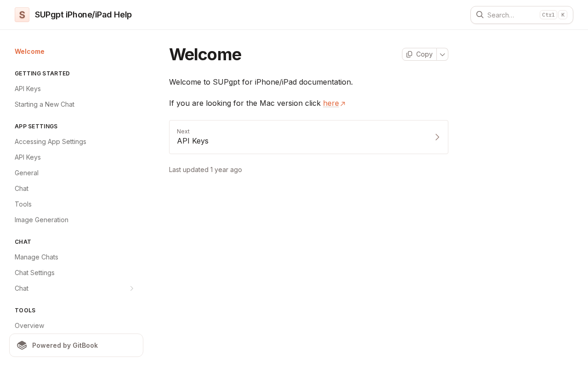Open the Copy options dropdown arrow
Viewport: 588px width, 368px height.
442,54
